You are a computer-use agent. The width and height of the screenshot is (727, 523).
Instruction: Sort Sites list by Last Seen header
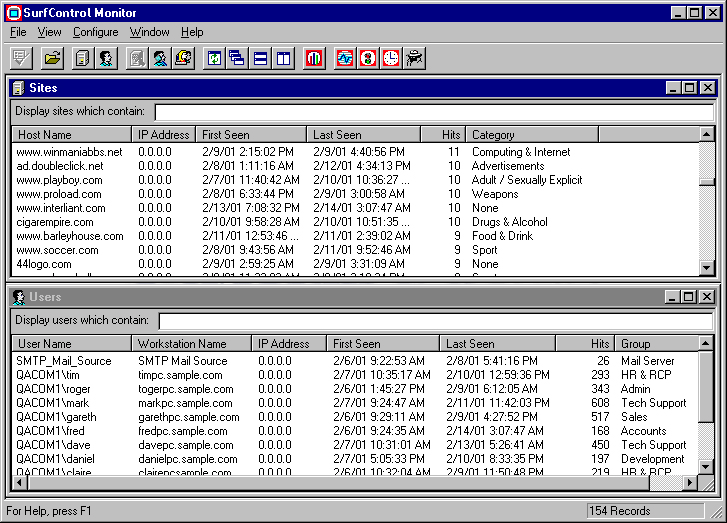364,134
